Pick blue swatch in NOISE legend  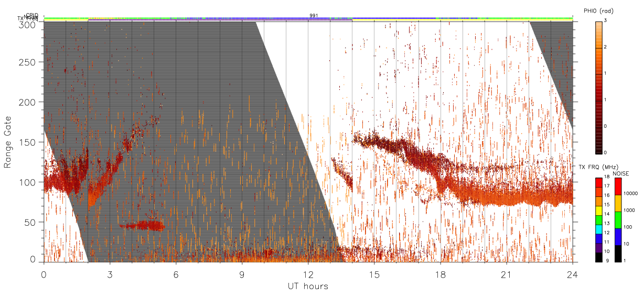pos(618,236)
